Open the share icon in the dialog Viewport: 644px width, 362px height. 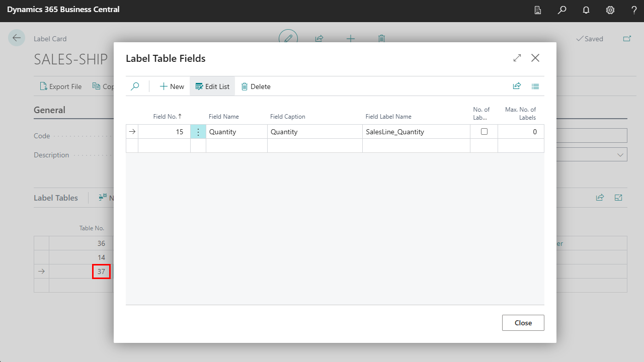pyautogui.click(x=517, y=86)
